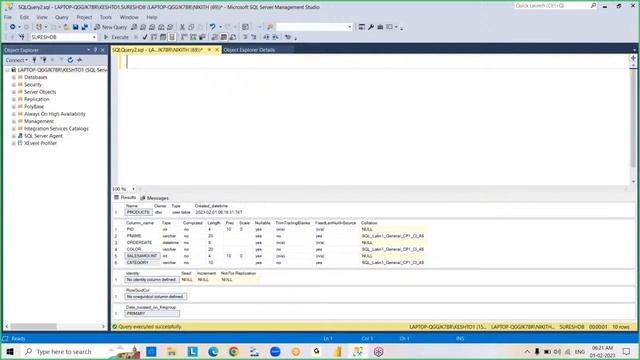Open the Object Explorer window position dropdown
The image size is (640, 360).
coord(89,50)
